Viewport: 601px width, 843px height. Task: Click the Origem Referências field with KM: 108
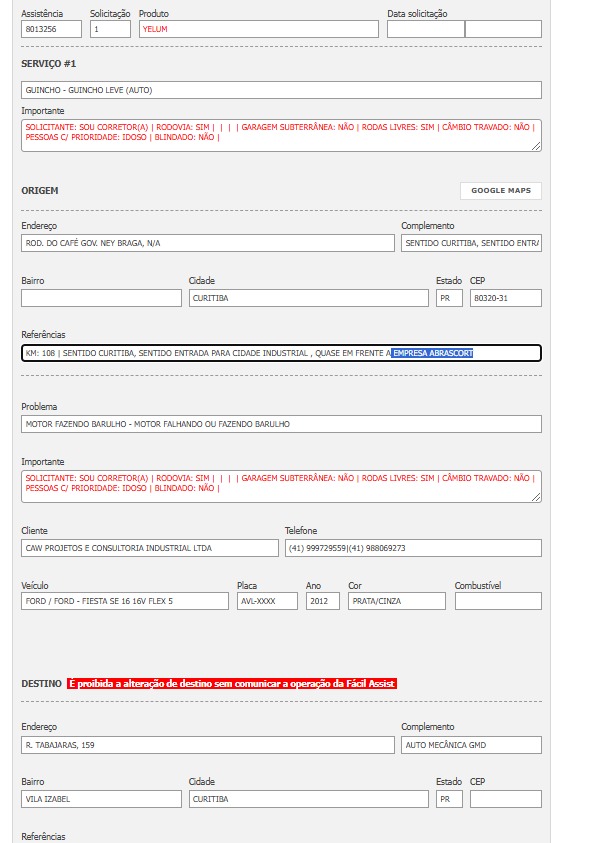281,353
